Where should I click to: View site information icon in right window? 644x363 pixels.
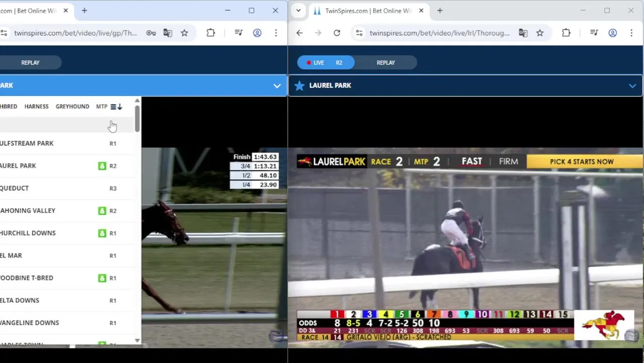pos(359,33)
